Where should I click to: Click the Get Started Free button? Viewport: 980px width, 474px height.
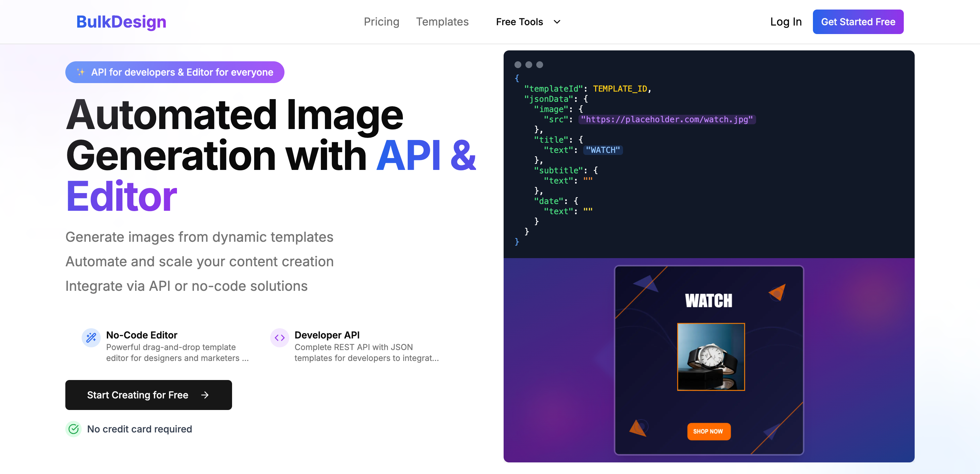[858, 22]
